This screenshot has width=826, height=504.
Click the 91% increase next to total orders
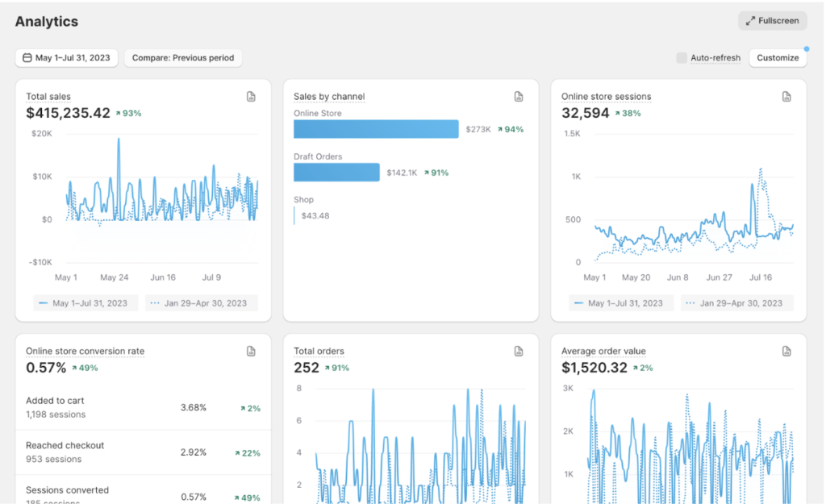336,369
